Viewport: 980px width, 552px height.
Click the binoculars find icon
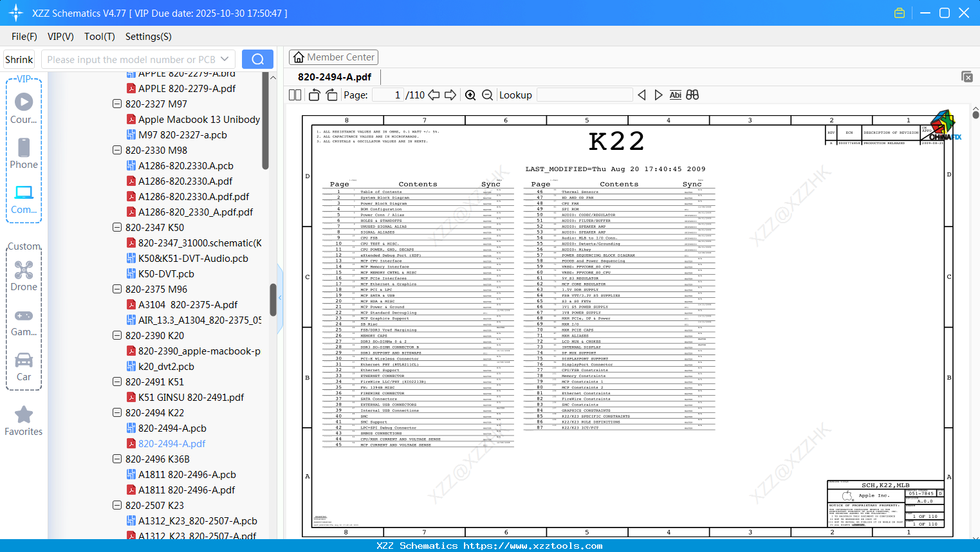(x=692, y=95)
